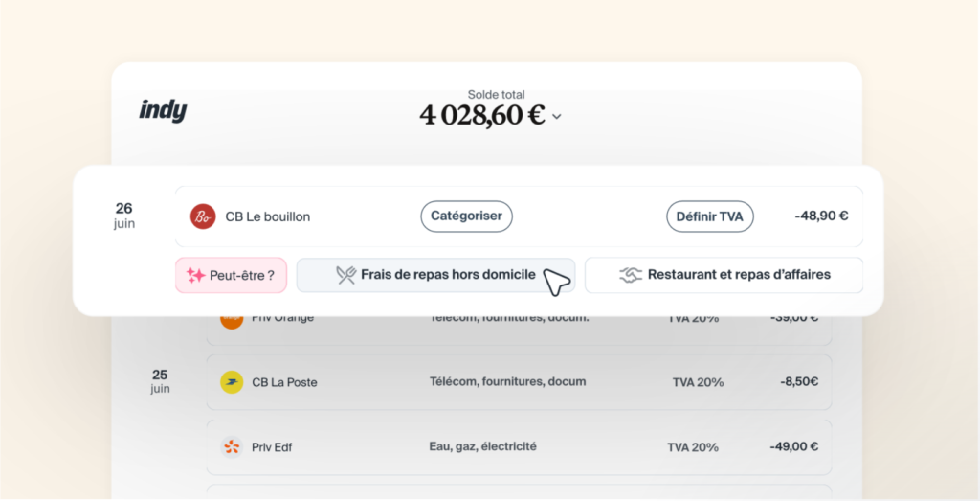Choose Restaurant et repas d'affaires suggestion
The width and height of the screenshot is (980, 501).
pyautogui.click(x=724, y=275)
